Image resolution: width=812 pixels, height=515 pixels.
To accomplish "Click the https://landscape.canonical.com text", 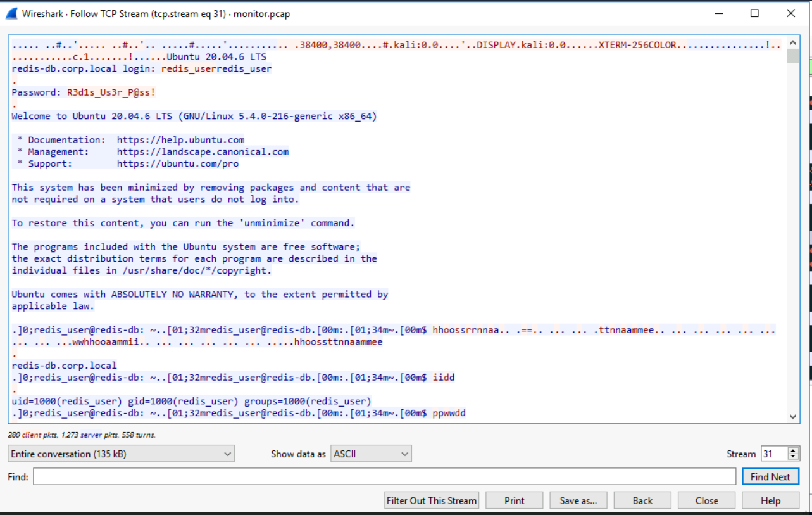I will 203,152.
